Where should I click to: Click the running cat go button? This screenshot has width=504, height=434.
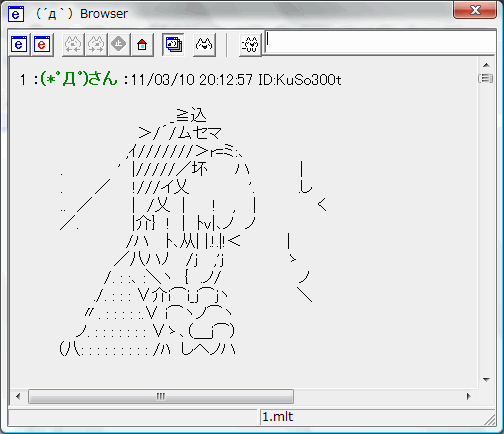click(250, 44)
